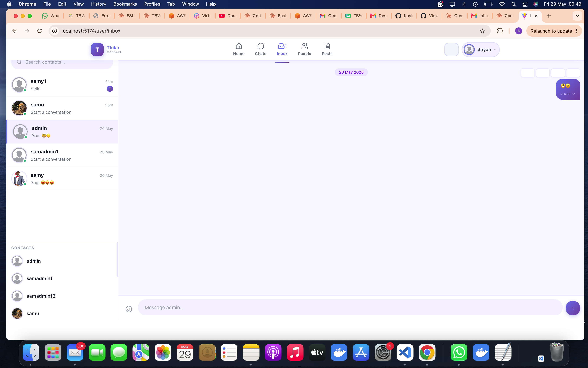This screenshot has width=588, height=368.
Task: Click the blank button beside dayan profile
Action: click(x=451, y=50)
